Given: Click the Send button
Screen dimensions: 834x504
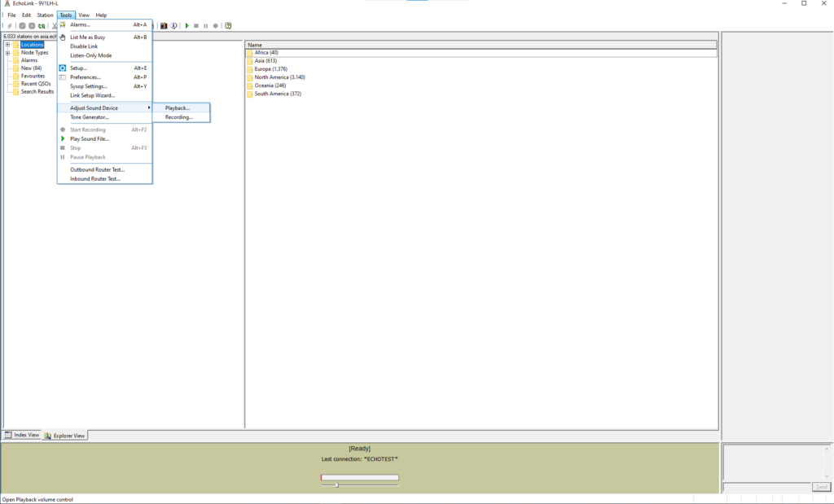Looking at the screenshot, I should click(x=821, y=487).
